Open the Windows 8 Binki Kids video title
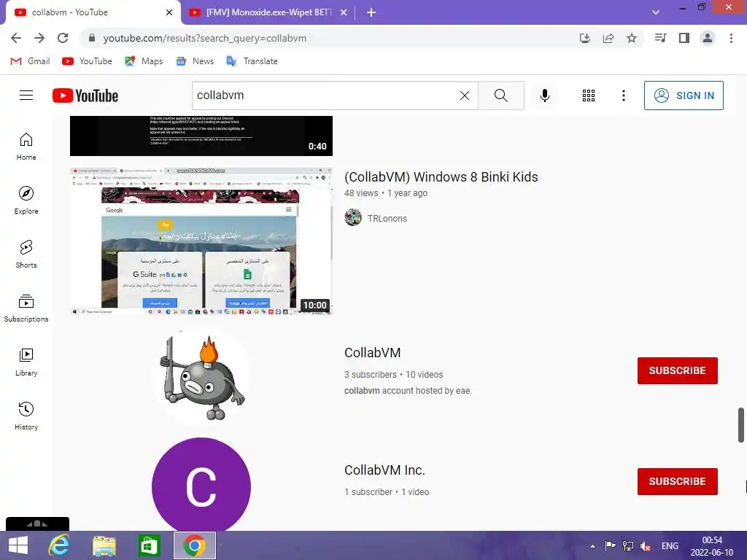The image size is (747, 560). click(x=441, y=177)
